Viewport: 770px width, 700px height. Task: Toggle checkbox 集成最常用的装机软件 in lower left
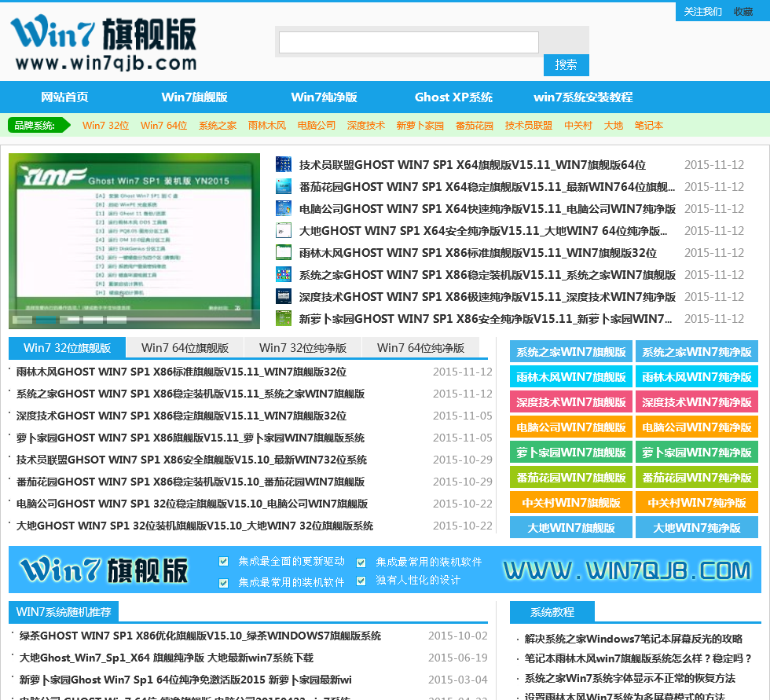[223, 583]
